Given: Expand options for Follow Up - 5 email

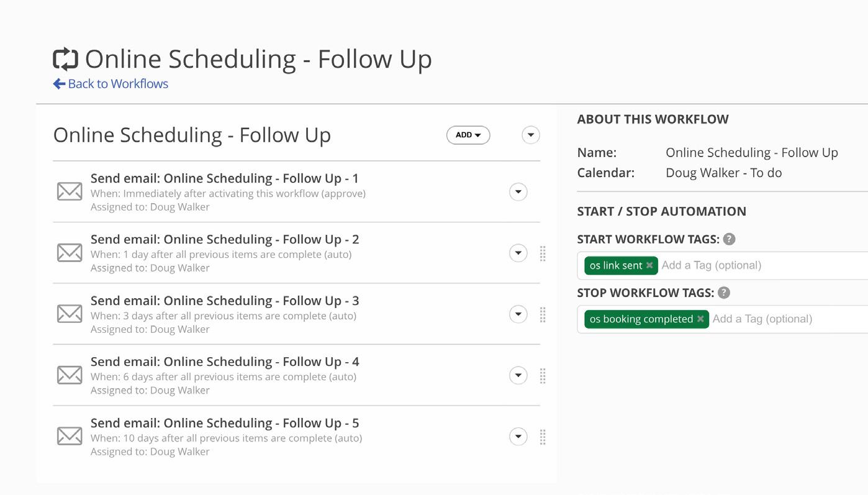Looking at the screenshot, I should (518, 437).
